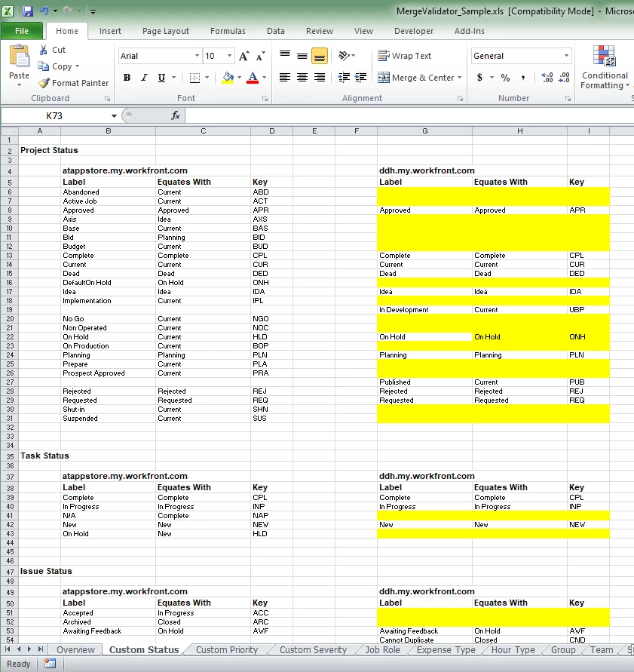Select the Project Status heading cell
Screen dimensions: 634x672
click(x=40, y=150)
